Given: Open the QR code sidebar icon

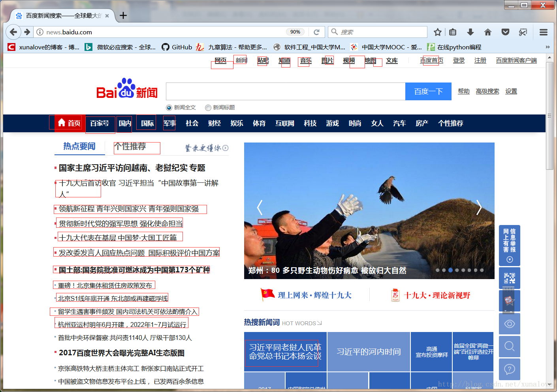Looking at the screenshot, I should tap(510, 278).
